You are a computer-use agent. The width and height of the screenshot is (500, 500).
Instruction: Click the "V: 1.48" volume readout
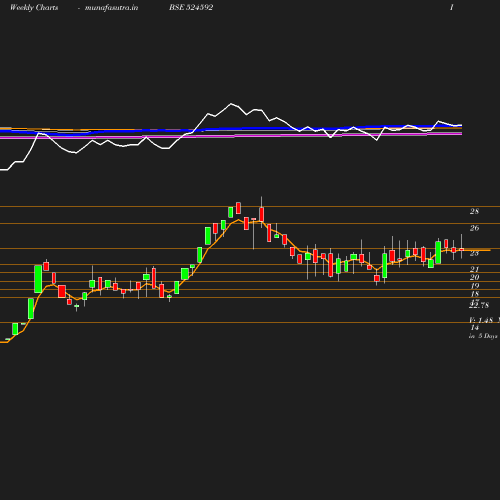481,320
